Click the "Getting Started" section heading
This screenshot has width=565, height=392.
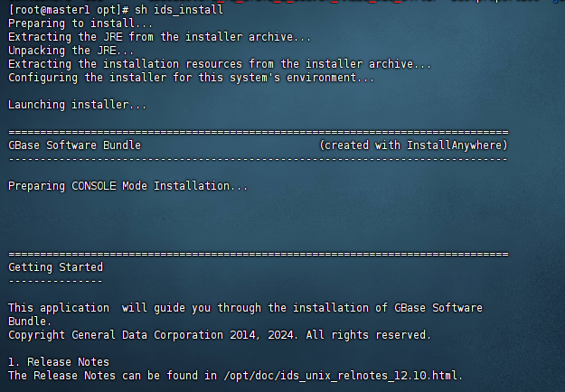coord(56,267)
